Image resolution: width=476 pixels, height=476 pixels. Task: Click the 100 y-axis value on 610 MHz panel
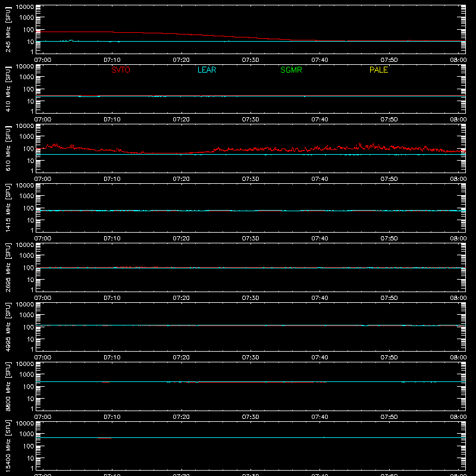(29, 148)
